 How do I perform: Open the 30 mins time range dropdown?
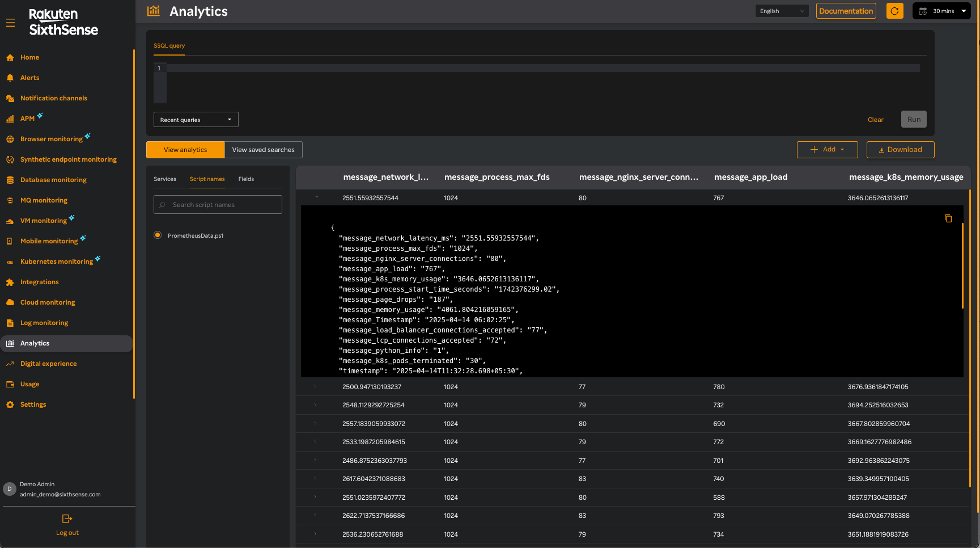coord(942,11)
